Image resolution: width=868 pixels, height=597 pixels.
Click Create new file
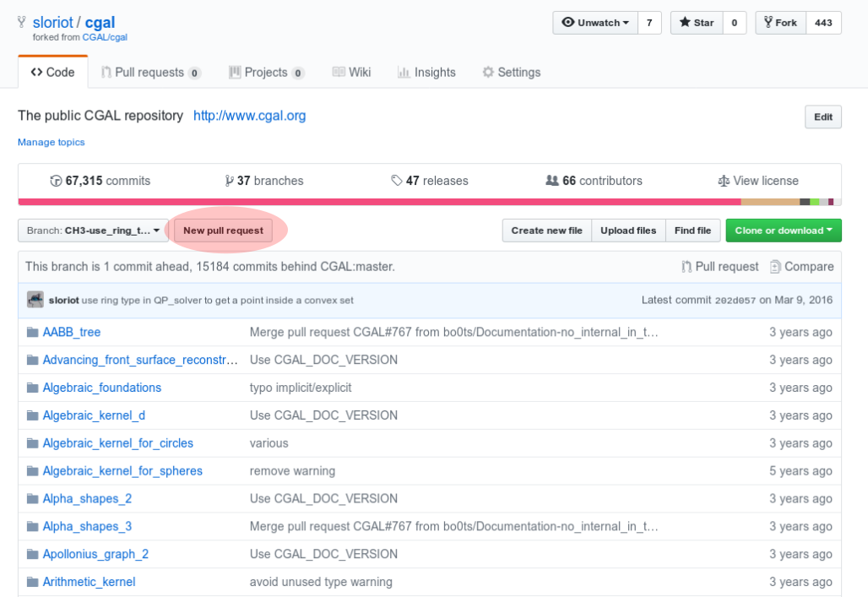pos(547,231)
